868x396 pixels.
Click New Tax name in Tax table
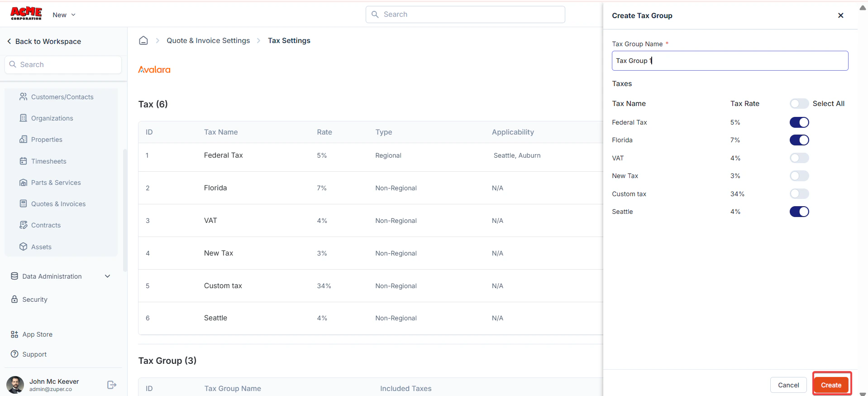pos(219,253)
